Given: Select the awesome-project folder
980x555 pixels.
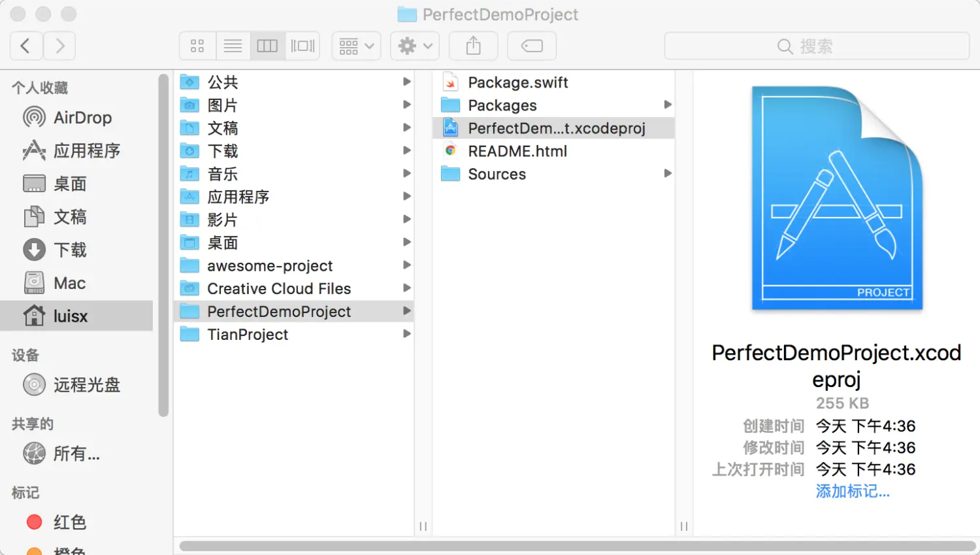Looking at the screenshot, I should click(x=294, y=265).
